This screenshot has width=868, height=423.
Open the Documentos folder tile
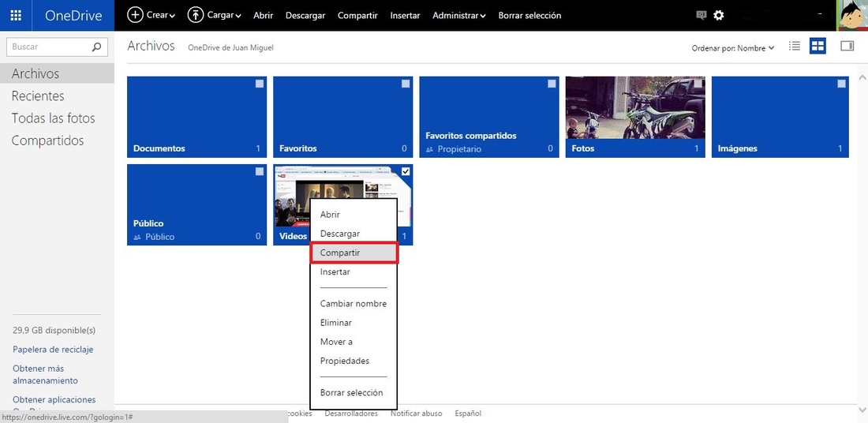click(196, 117)
